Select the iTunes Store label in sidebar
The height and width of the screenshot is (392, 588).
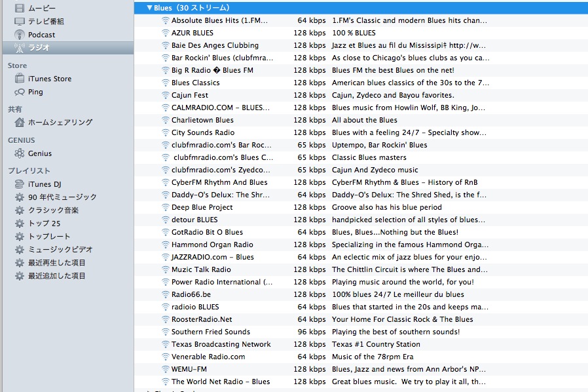(x=50, y=79)
